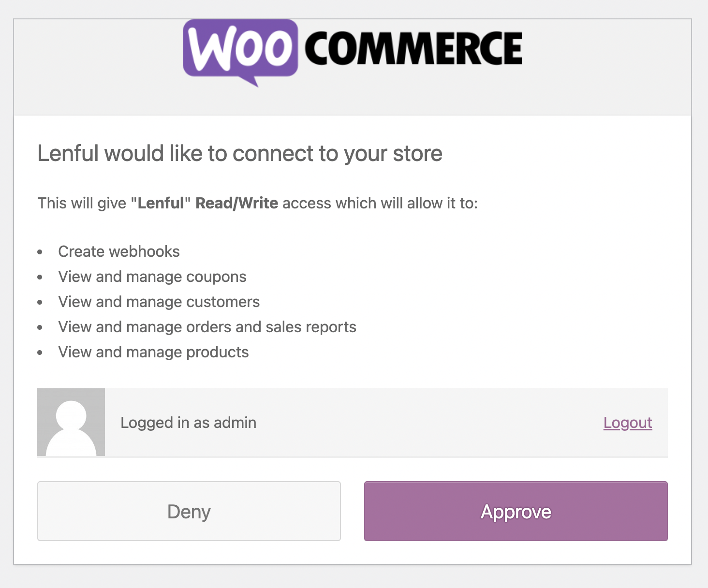Select the "Create webhooks" permission item

point(119,251)
